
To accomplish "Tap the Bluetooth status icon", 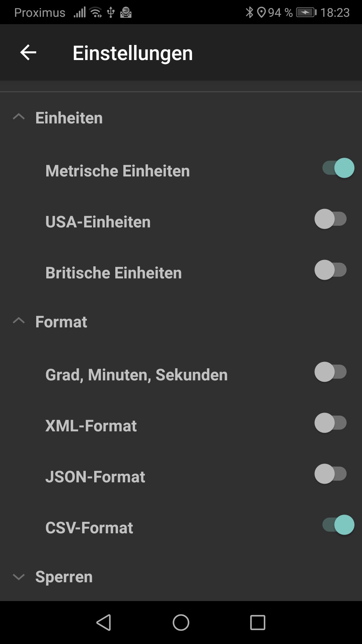I will [249, 12].
